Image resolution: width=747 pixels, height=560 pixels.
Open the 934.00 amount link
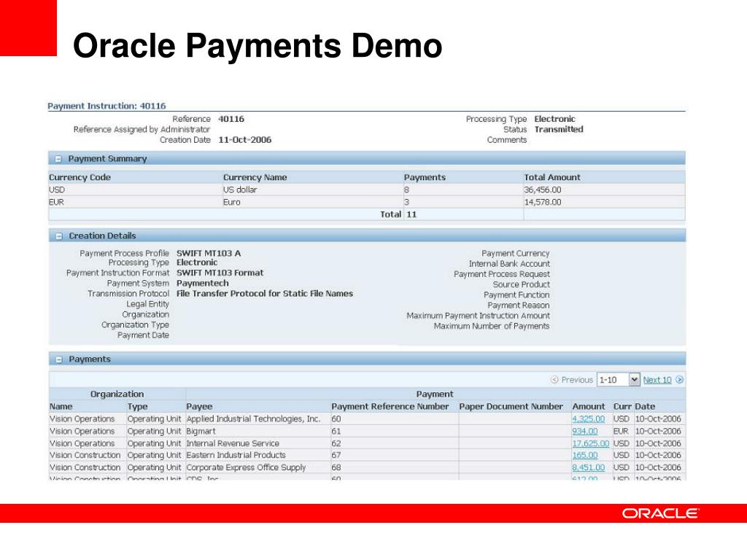(584, 432)
